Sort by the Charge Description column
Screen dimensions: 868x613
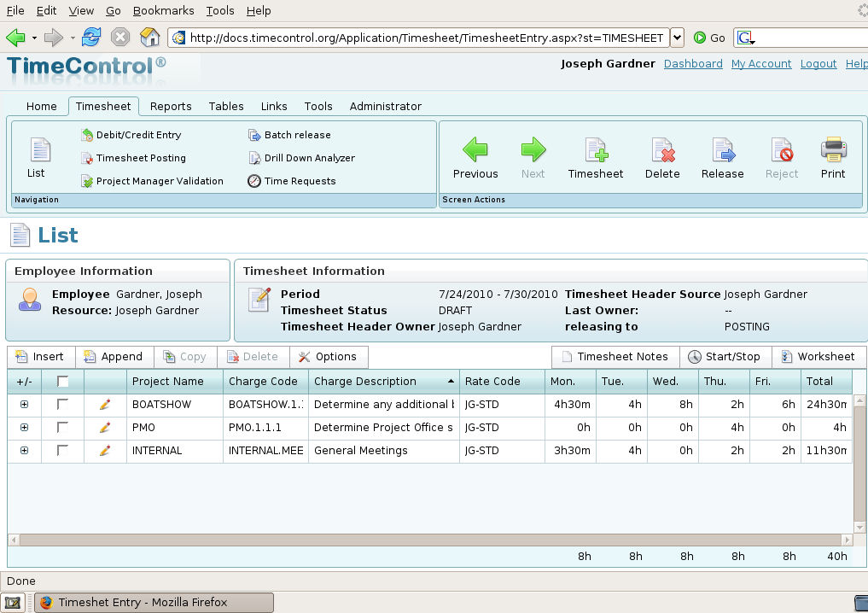tap(383, 382)
